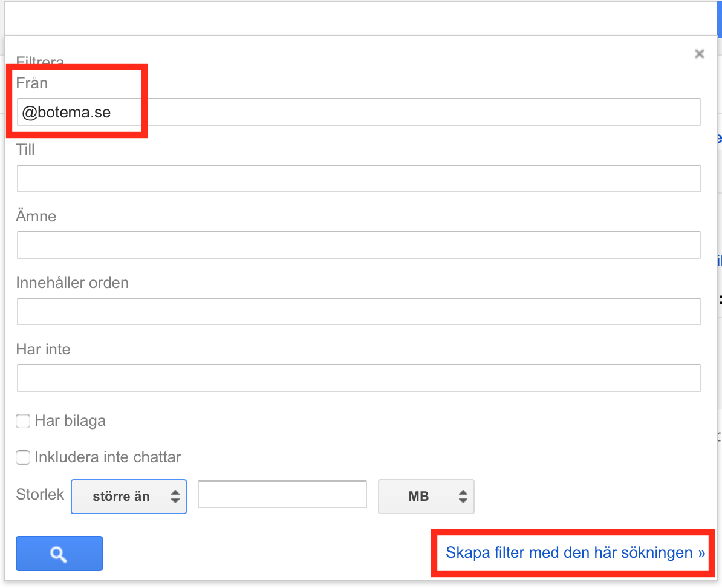Screen dimensions: 722x588
Task: Click the Inkludera inte chattar label text
Action: [x=108, y=457]
